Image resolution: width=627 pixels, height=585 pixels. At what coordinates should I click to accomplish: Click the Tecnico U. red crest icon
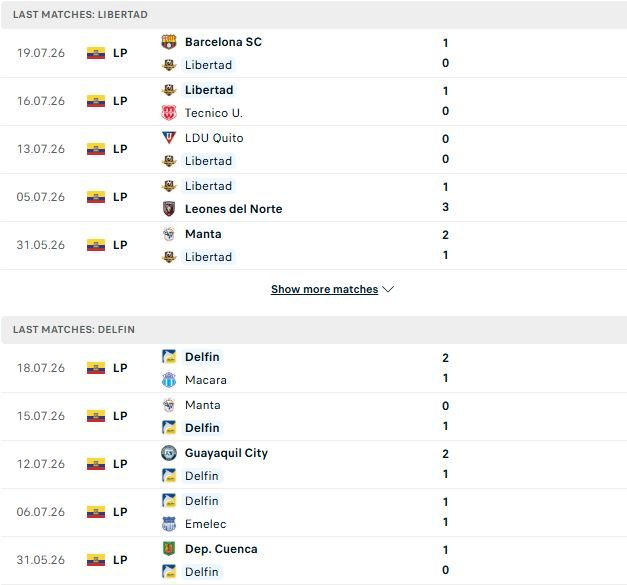tap(169, 113)
